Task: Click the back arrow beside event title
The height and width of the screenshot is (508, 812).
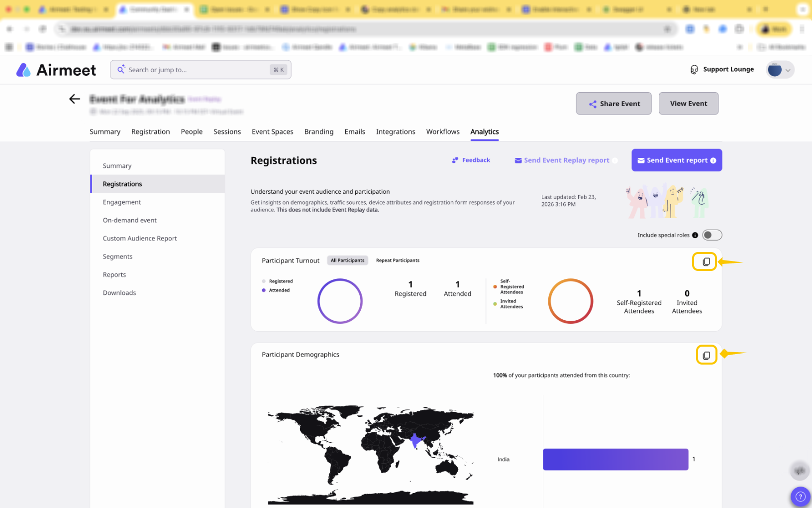Action: click(75, 99)
